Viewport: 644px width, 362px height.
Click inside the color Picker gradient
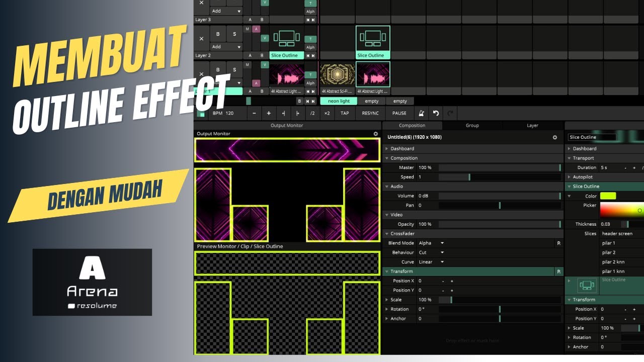click(621, 210)
